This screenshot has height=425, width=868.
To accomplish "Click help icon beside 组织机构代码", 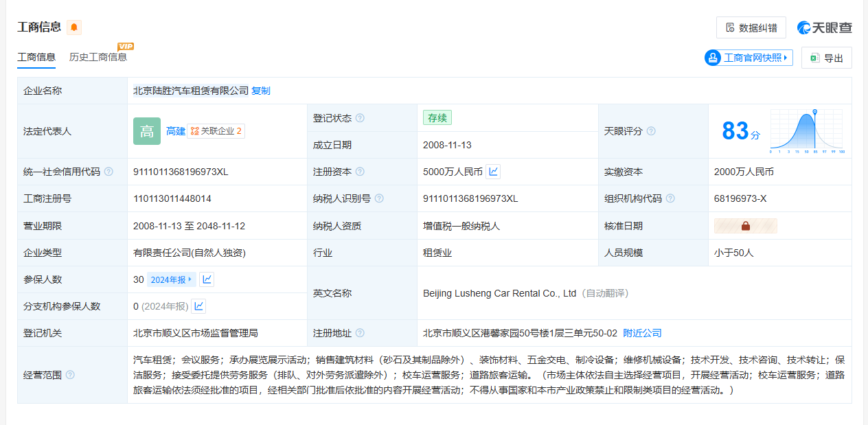I will coord(670,198).
